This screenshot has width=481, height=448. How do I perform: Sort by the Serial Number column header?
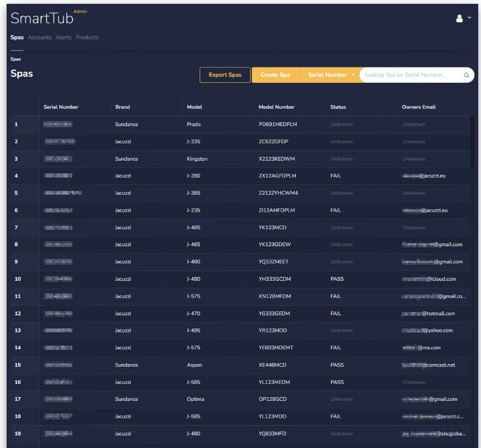(61, 107)
